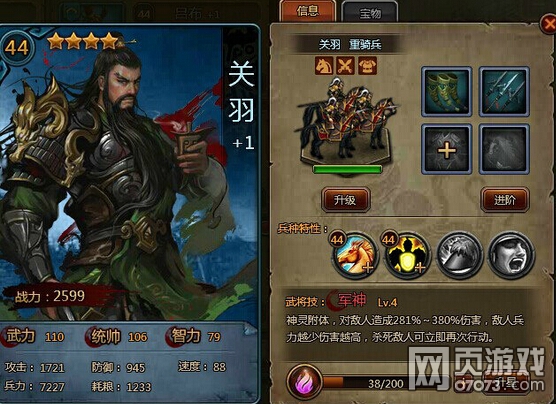The width and height of the screenshot is (556, 404).
Task: Open the spears weapon equipment slot
Action: (x=504, y=92)
